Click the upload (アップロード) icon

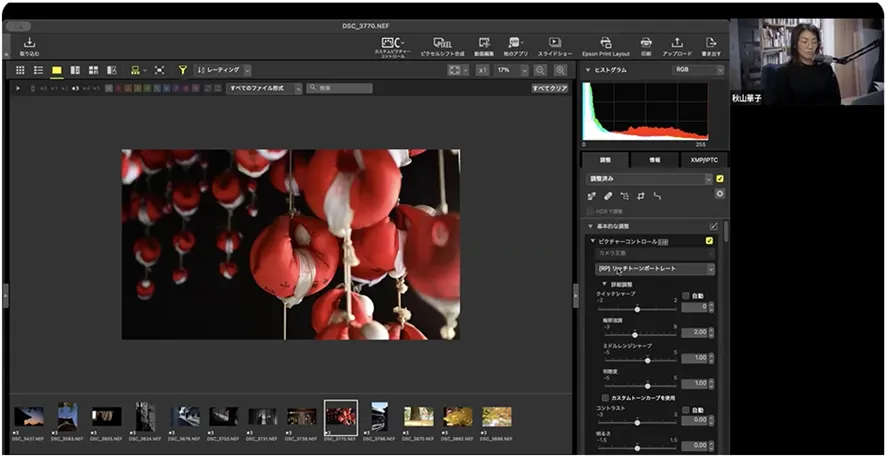[676, 43]
